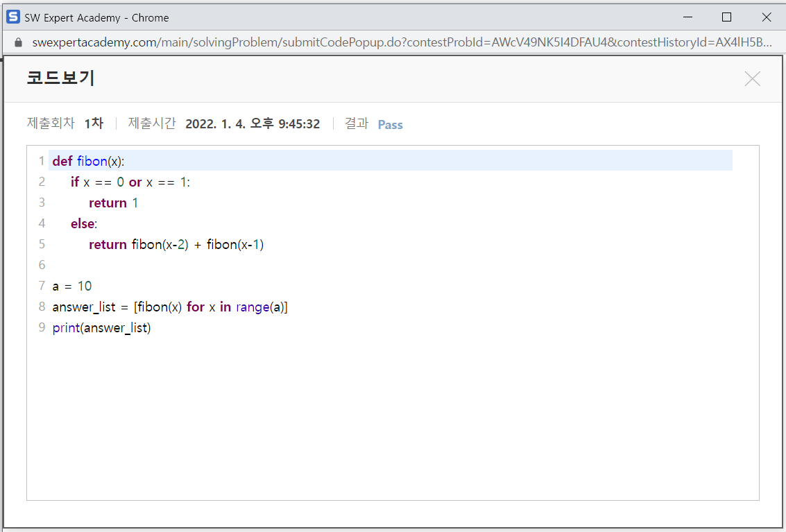Click code line 'if x == 0 or x == 1:'
Screen dimensions: 786x532
click(x=130, y=182)
